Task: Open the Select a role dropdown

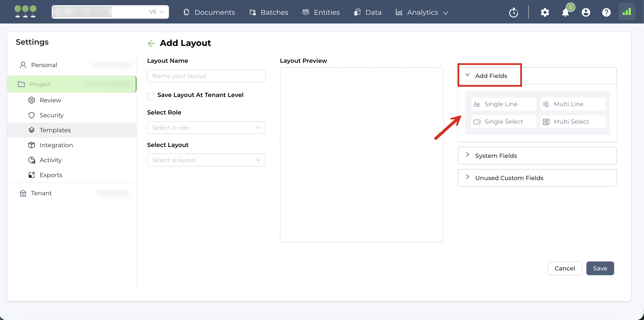Action: click(x=206, y=128)
